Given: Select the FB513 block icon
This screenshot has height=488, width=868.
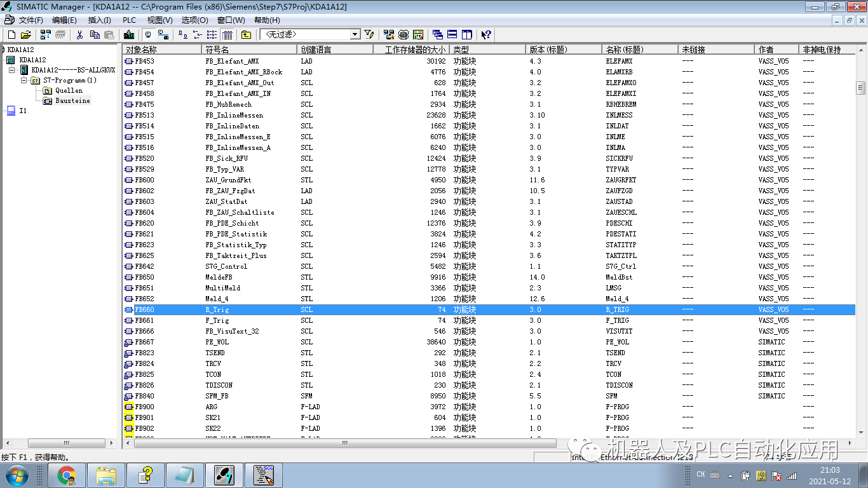Looking at the screenshot, I should (x=128, y=115).
